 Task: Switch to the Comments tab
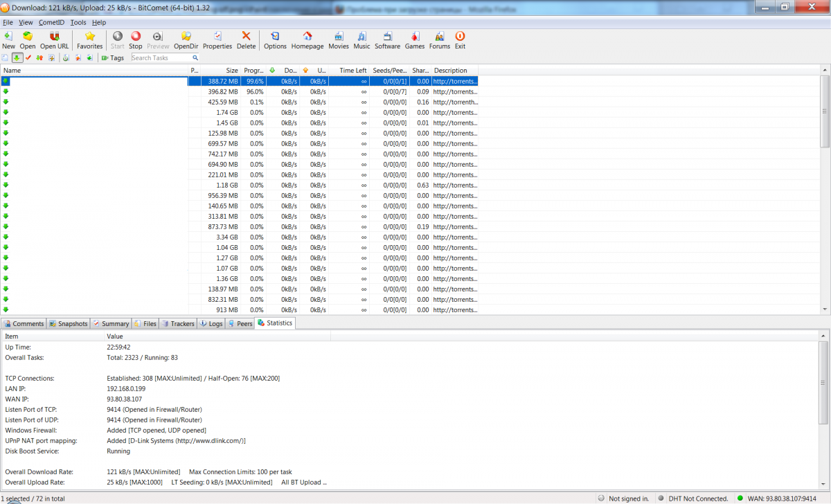[24, 323]
